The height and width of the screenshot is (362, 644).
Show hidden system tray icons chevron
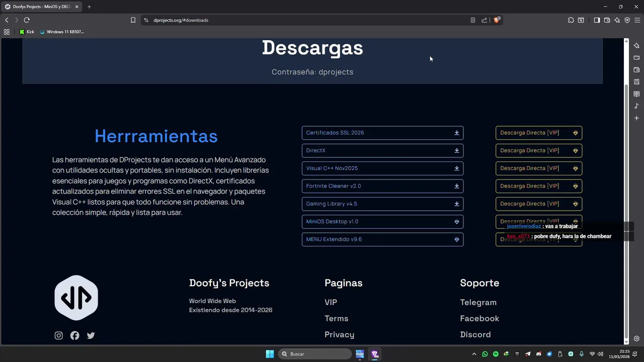[x=474, y=354]
